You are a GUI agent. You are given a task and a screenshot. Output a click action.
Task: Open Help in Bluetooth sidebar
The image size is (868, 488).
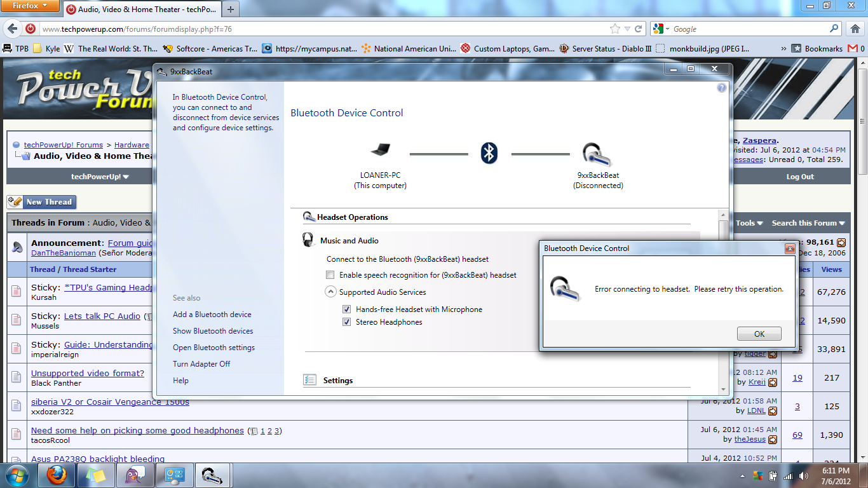coord(180,381)
